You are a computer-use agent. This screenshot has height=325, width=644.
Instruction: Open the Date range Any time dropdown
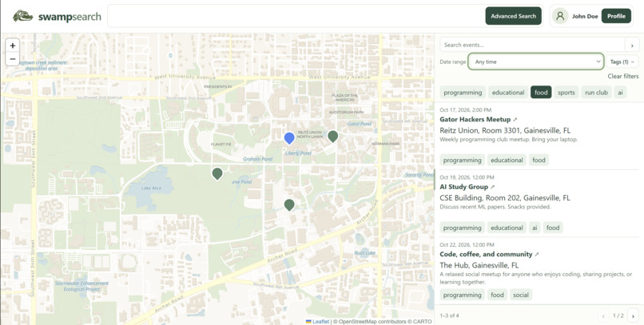[x=536, y=61]
